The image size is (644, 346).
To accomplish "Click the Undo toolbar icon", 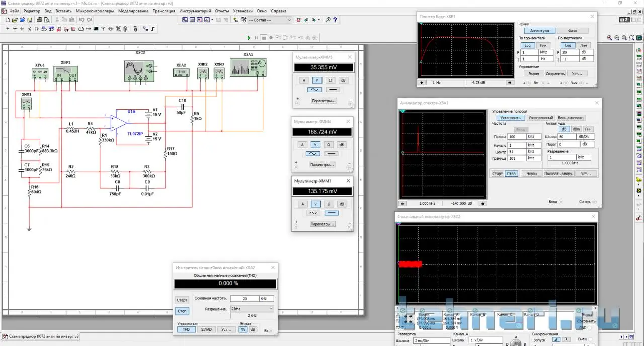I will click(x=82, y=20).
